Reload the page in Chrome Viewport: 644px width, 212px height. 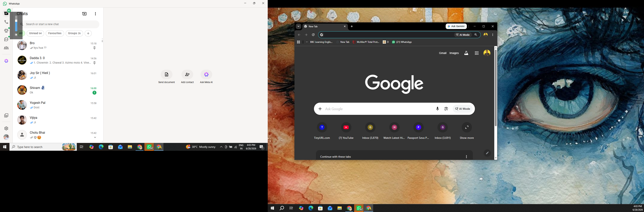pyautogui.click(x=313, y=35)
